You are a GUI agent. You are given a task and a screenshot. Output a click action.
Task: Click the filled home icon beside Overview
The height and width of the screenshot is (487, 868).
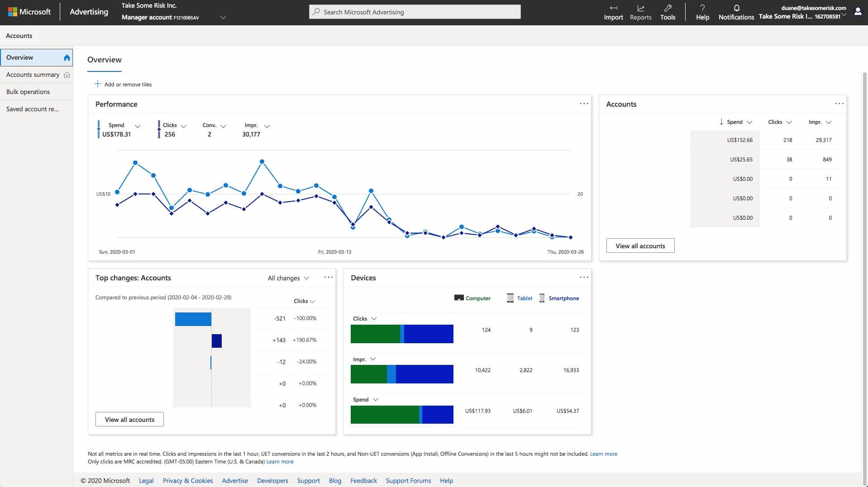[x=67, y=57]
